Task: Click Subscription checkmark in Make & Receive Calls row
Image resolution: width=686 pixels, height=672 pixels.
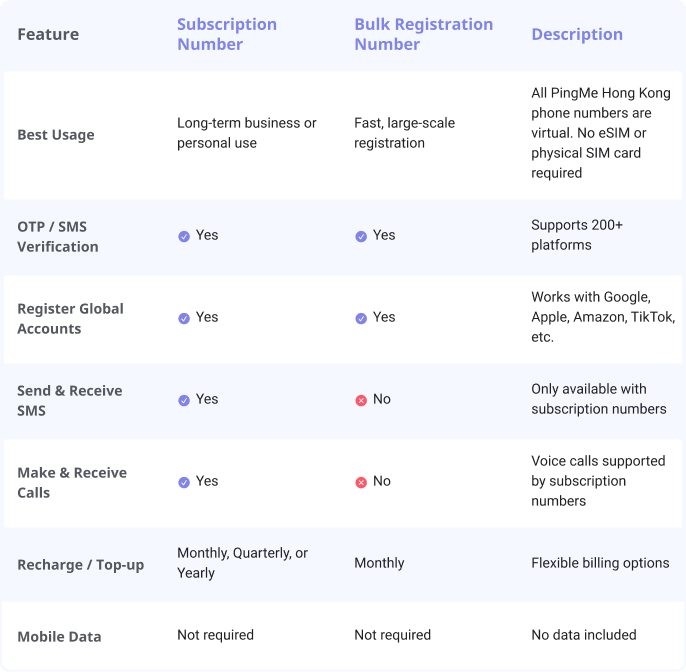Action: [184, 482]
